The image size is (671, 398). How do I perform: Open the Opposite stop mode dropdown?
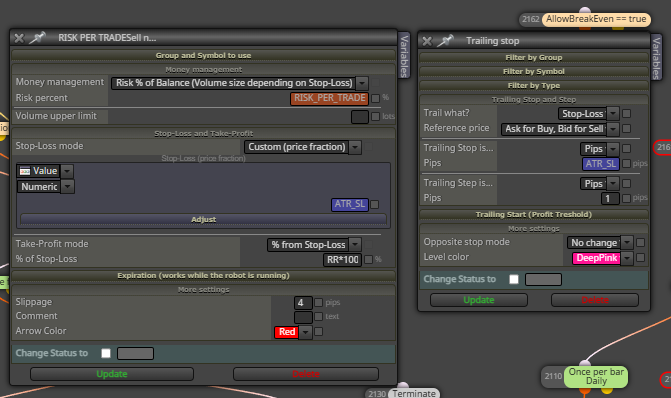tap(600, 243)
